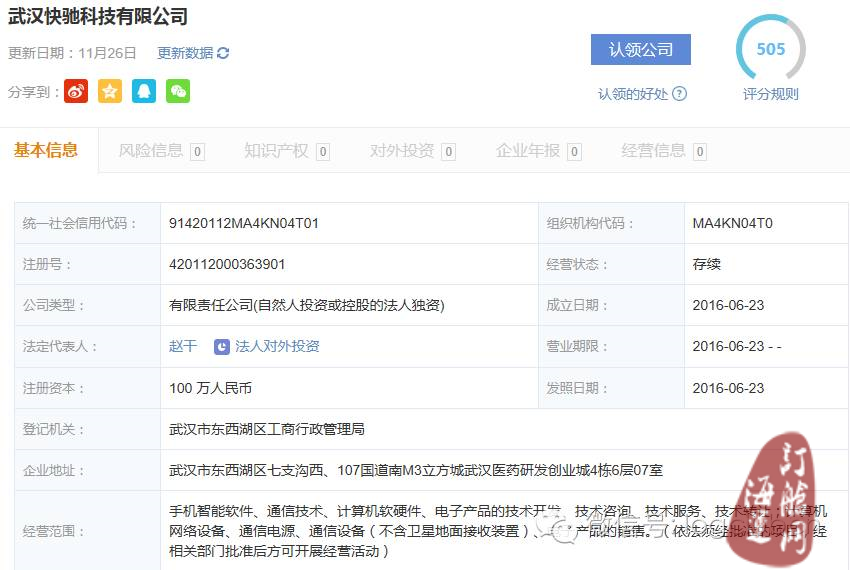Screen dimensions: 850x570
Task: Share to QQ Zone star icon
Action: tap(110, 91)
